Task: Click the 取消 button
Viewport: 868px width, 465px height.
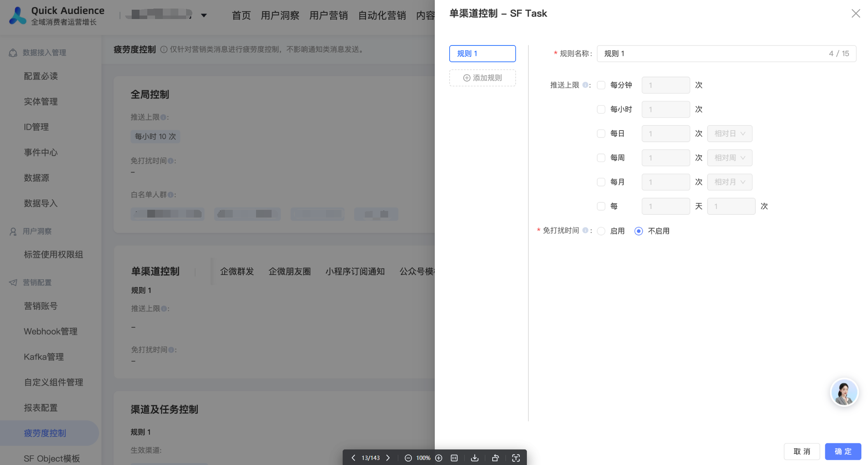Action: point(802,451)
